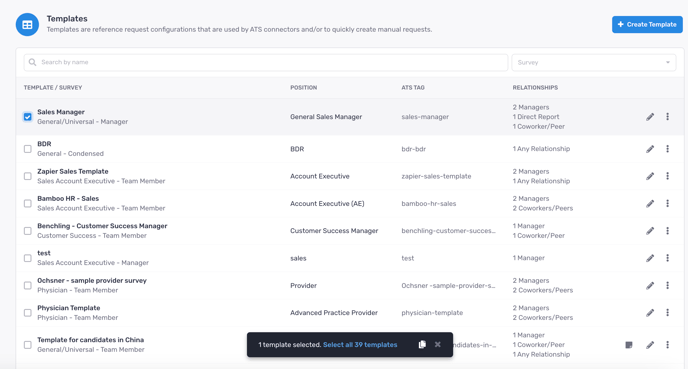Screen dimensions: 688x369
Task: Click the Zapier Sales Template name
Action: pyautogui.click(x=73, y=172)
